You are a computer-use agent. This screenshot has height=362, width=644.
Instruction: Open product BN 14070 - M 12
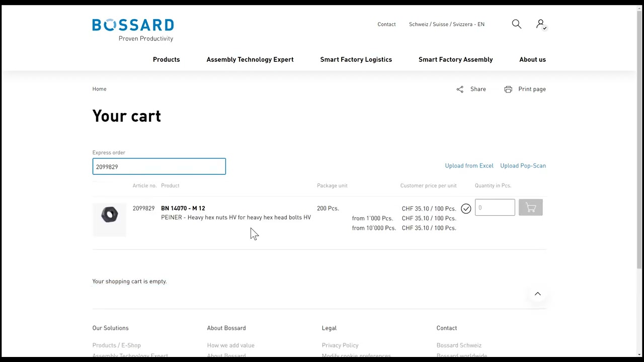(183, 208)
